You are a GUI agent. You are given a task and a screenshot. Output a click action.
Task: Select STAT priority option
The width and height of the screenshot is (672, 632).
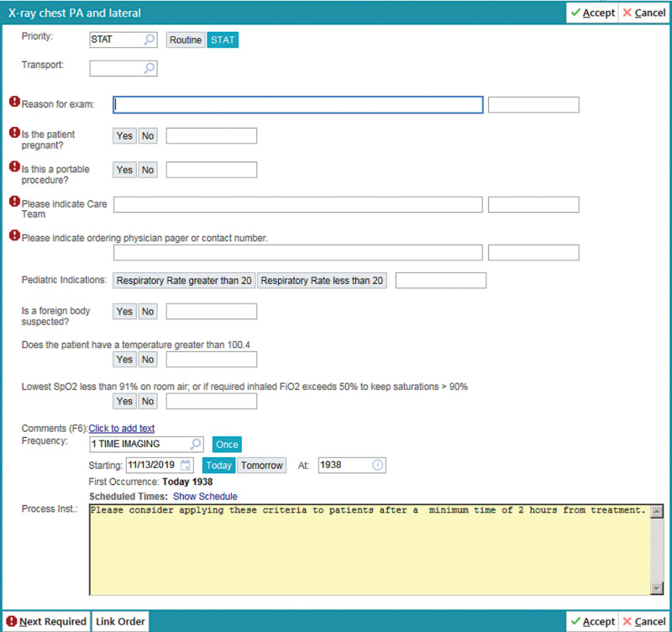(223, 39)
